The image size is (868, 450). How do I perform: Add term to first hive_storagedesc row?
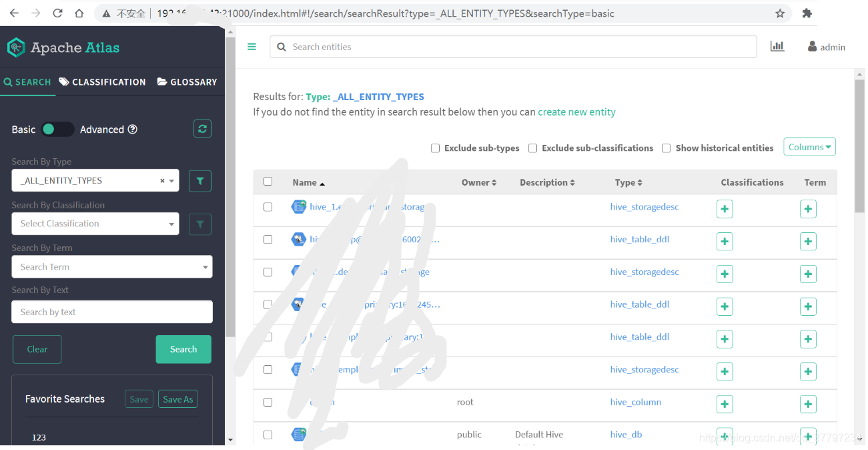(x=808, y=209)
